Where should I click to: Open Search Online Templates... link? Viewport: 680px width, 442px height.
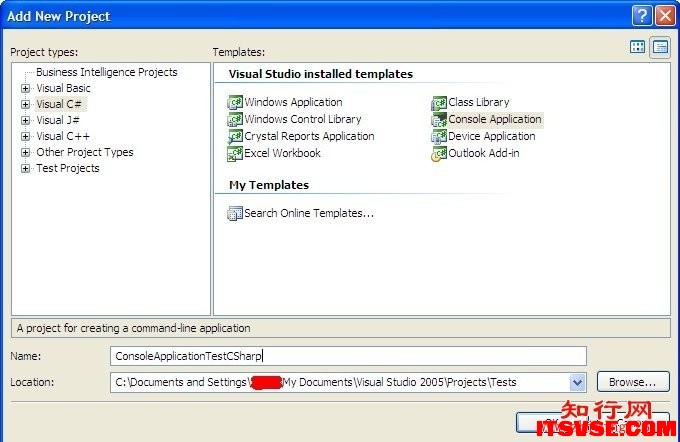[309, 213]
